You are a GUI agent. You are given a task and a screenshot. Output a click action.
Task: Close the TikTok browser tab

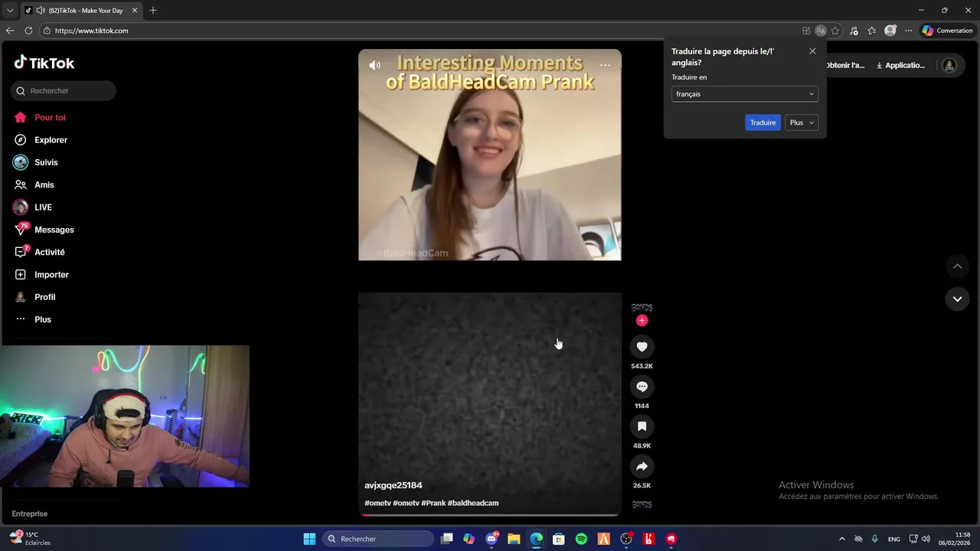(x=135, y=11)
